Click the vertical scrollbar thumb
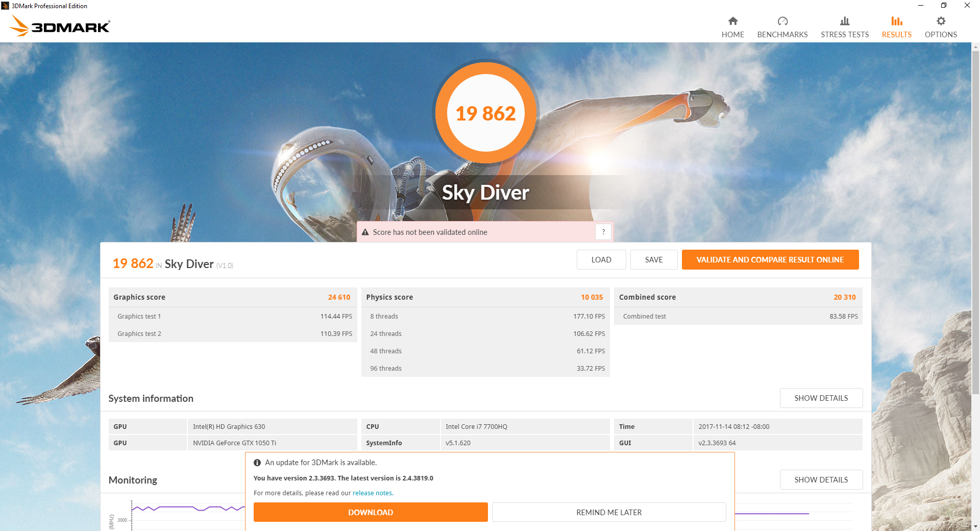The image size is (980, 531). click(975, 222)
